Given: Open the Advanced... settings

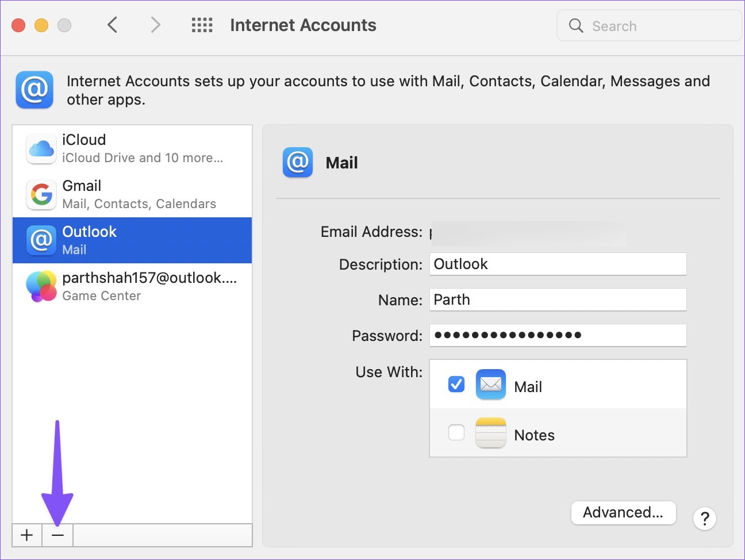Looking at the screenshot, I should point(623,512).
